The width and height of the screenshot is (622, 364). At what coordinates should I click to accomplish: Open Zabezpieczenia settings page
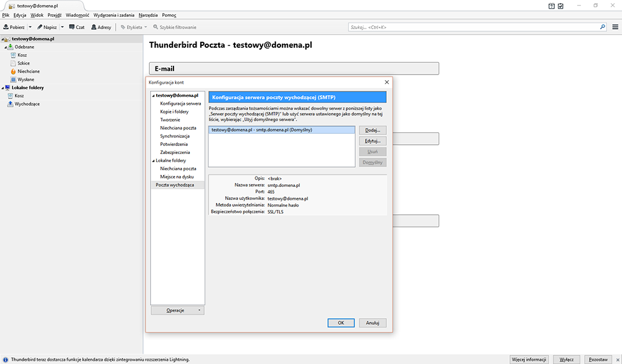click(x=175, y=152)
